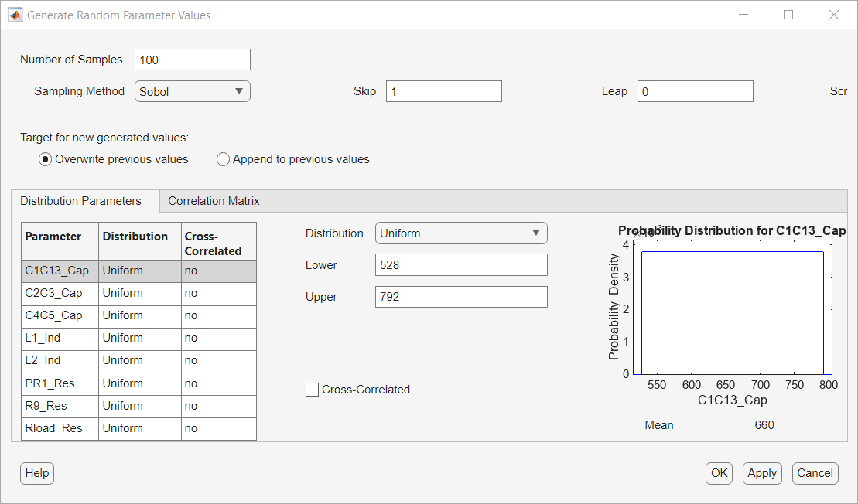The width and height of the screenshot is (858, 504).
Task: Maximize the dialog window
Action: tap(788, 15)
